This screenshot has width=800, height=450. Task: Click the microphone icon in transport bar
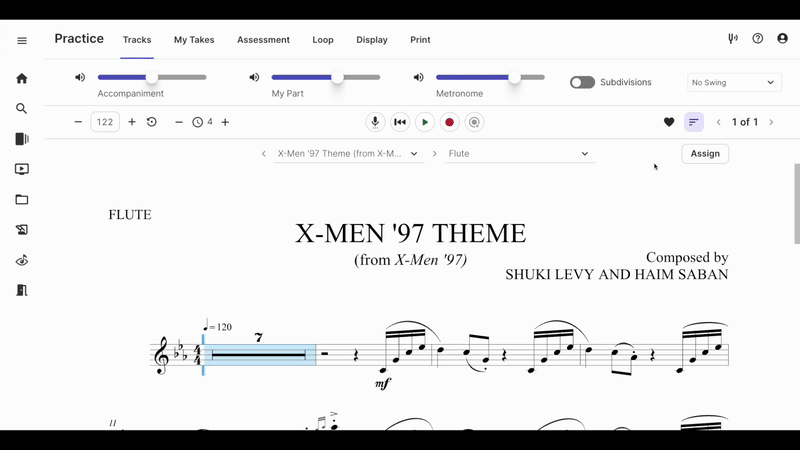tap(375, 122)
